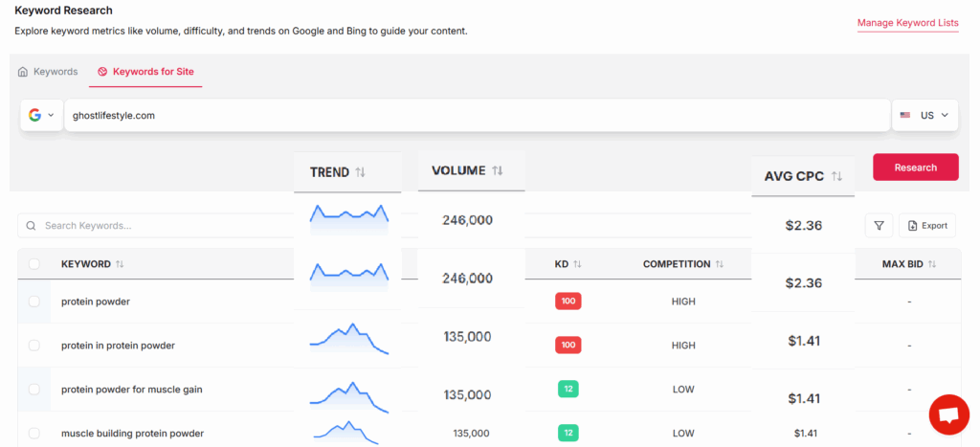Focus the Search Keywords input box

tap(156, 226)
